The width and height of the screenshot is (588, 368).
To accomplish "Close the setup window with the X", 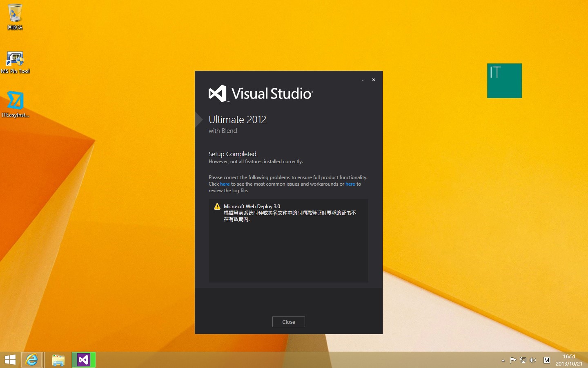I will [374, 80].
